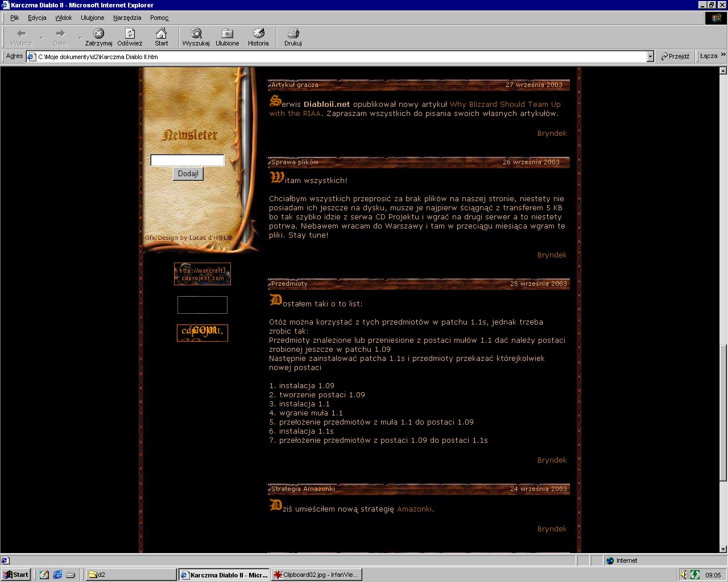
Task: Go to the Start home page icon
Action: point(162,34)
